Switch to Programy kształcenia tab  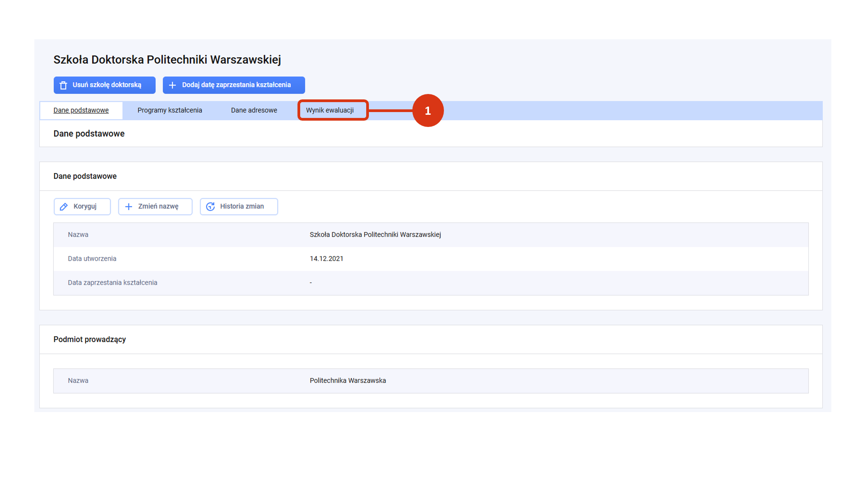pyautogui.click(x=170, y=110)
